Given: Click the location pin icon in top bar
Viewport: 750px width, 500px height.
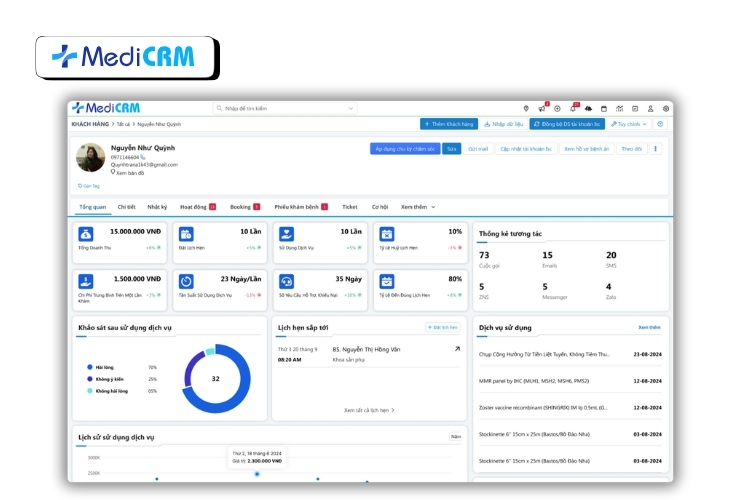Looking at the screenshot, I should 527,108.
